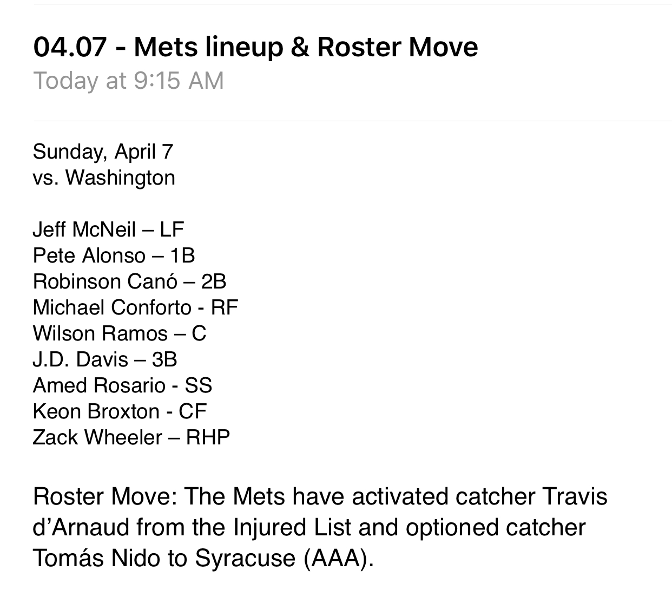This screenshot has height=616, width=672.
Task: Click the "vs. Washington" line
Action: 104,178
